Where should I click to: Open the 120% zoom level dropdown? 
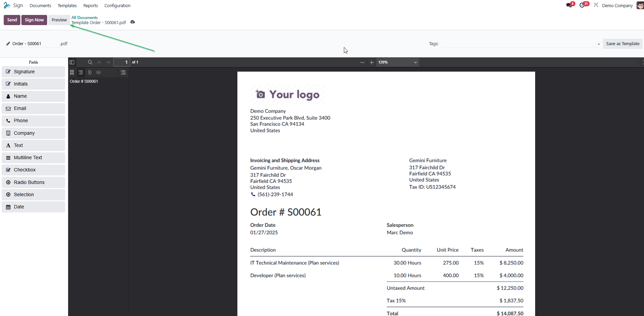pos(397,62)
